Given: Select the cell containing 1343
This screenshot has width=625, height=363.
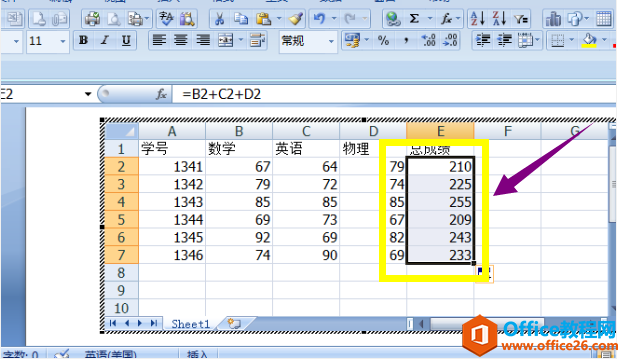Looking at the screenshot, I should (172, 202).
